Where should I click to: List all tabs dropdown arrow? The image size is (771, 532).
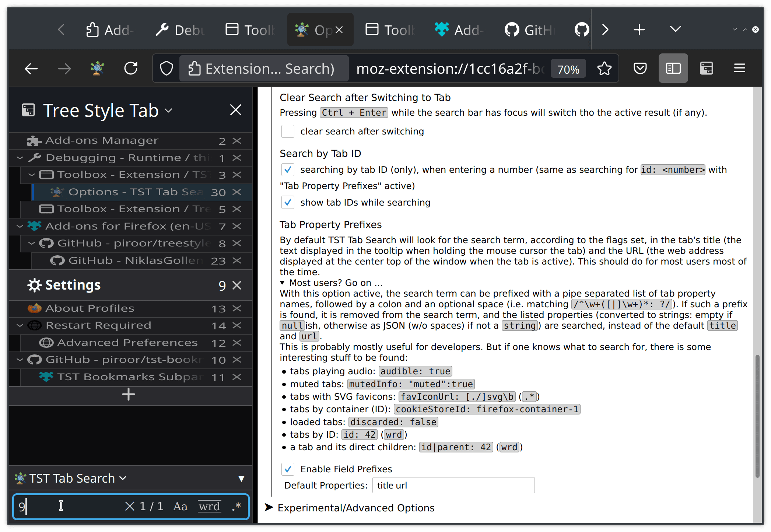pos(675,30)
